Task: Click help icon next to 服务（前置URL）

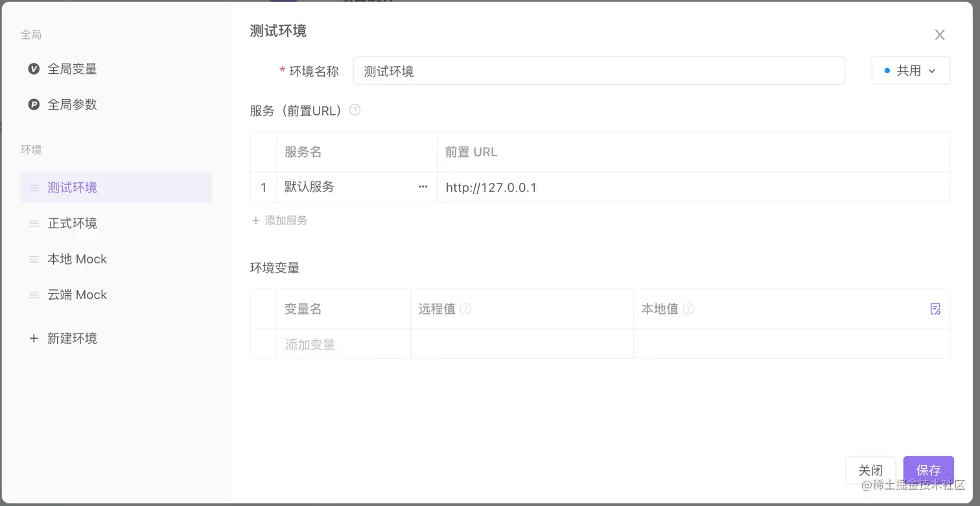Action: [x=355, y=110]
